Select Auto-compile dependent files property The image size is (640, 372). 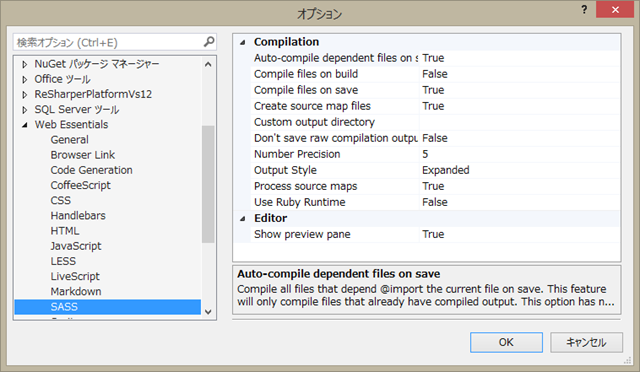(x=336, y=58)
